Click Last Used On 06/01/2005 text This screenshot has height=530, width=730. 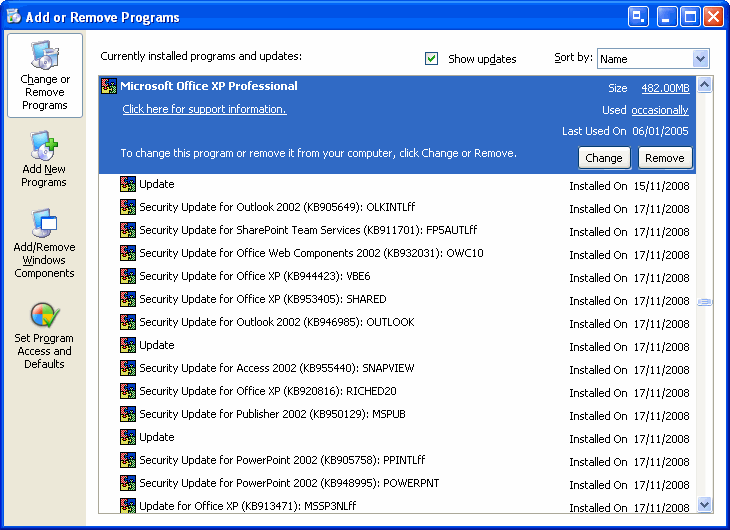click(x=625, y=131)
